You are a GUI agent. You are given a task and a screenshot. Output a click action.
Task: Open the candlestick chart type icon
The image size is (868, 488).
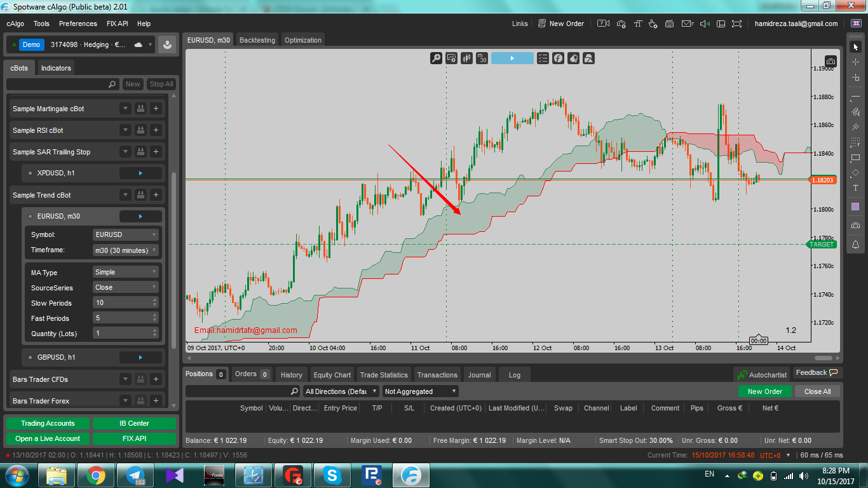tap(467, 58)
